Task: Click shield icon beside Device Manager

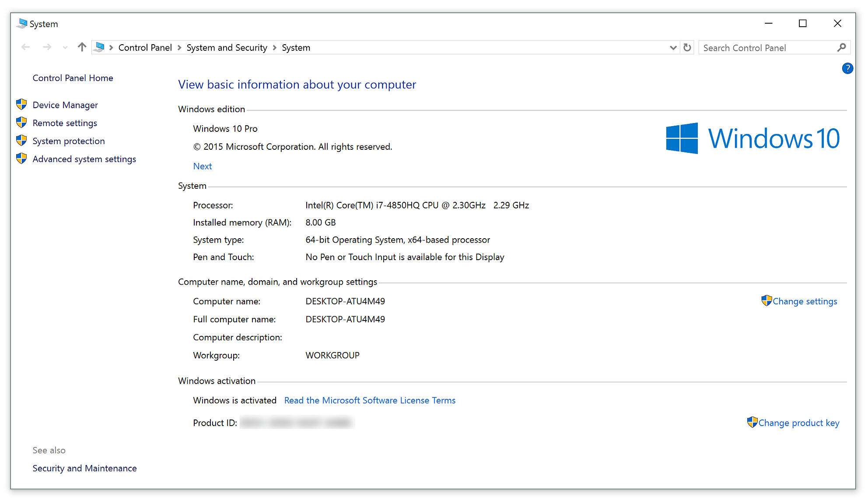Action: (21, 104)
